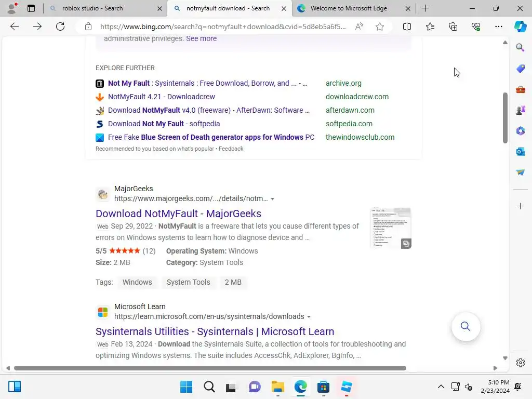This screenshot has width=532, height=399.
Task: Open split screen view
Action: (x=407, y=26)
